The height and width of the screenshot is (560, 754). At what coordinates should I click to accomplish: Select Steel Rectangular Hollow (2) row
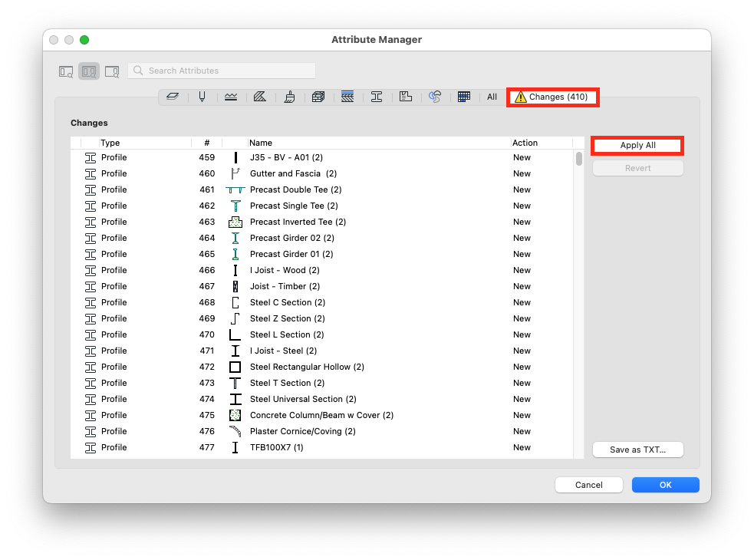tap(322, 367)
